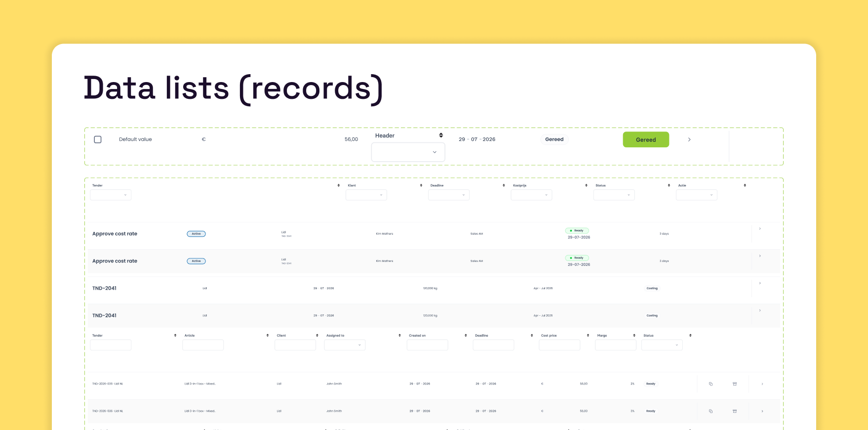Viewport: 868px width, 430px height.
Task: Click the Default value text
Action: 135,139
